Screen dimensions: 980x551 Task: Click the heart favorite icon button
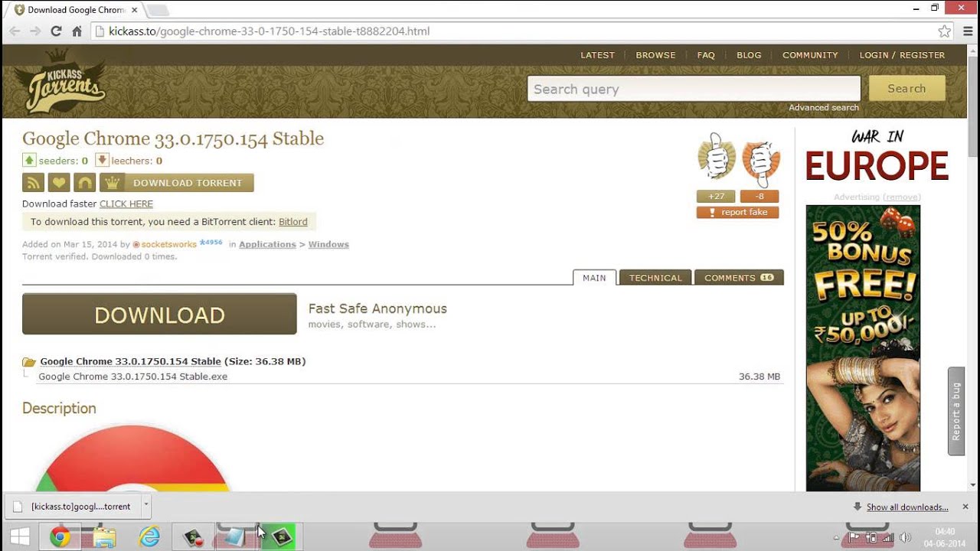pos(59,183)
